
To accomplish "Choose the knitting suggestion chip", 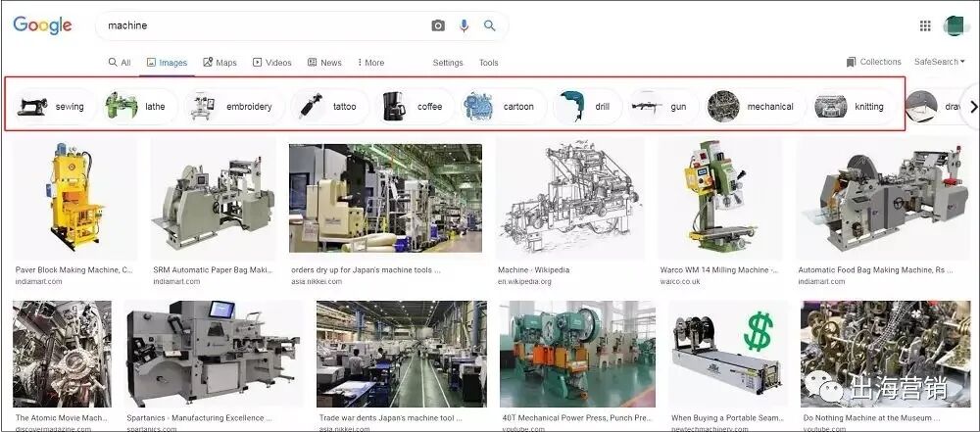I will tap(854, 106).
